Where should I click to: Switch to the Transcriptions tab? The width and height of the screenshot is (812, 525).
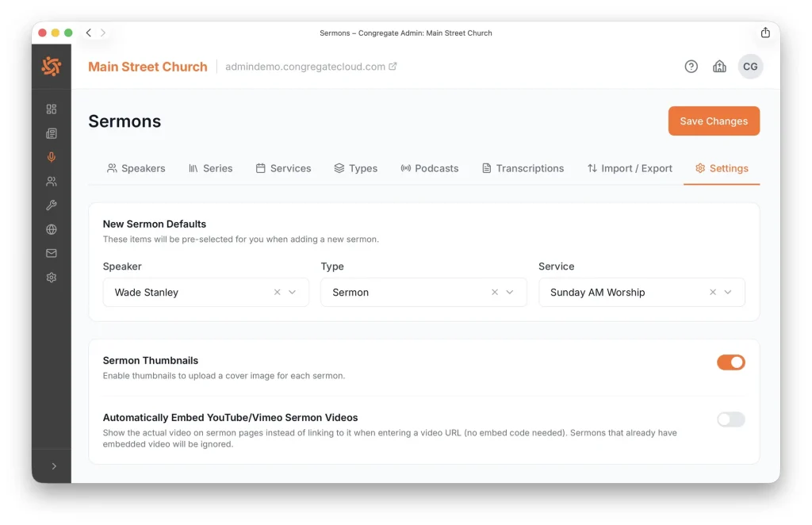coord(523,168)
